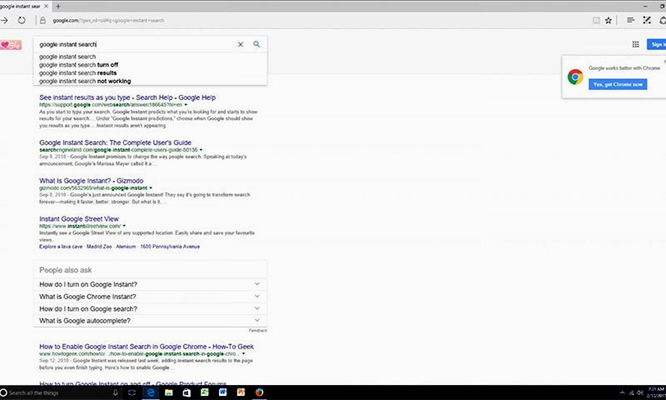Make a Web Note with pen icon
The image size is (666, 400).
[x=646, y=20]
